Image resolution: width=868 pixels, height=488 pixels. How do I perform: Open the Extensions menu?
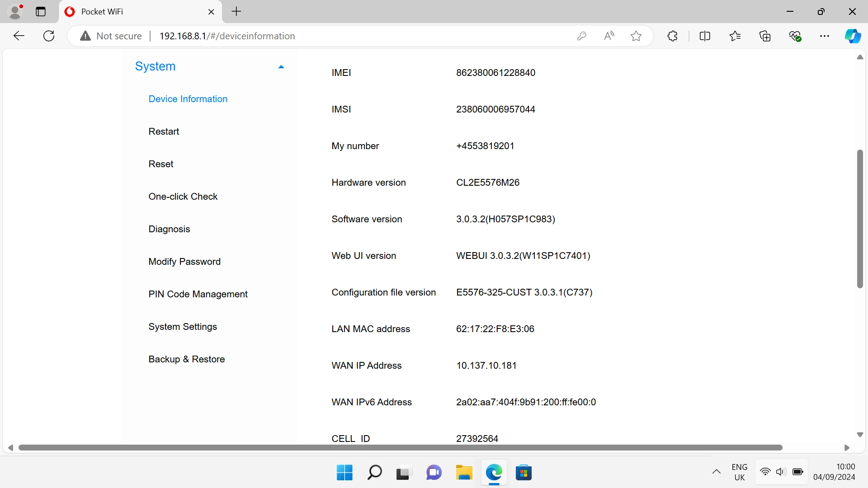672,36
